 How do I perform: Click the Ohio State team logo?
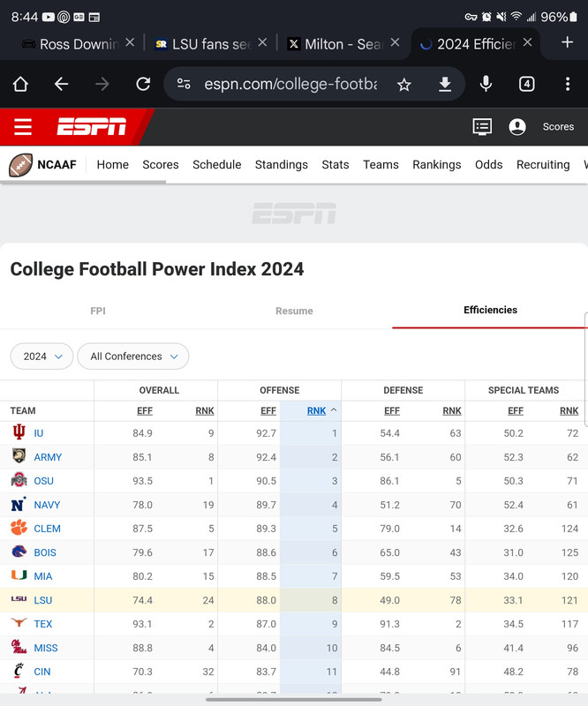pyautogui.click(x=19, y=480)
